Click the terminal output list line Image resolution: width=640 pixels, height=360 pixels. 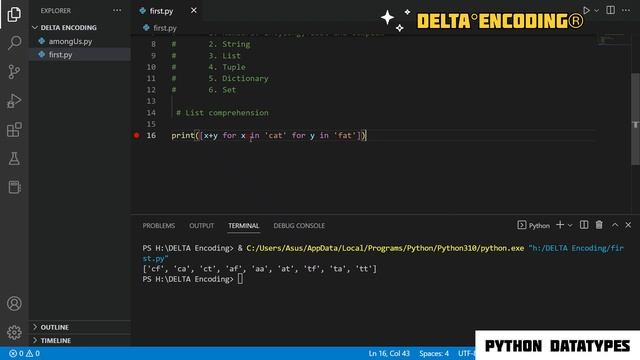[260, 269]
